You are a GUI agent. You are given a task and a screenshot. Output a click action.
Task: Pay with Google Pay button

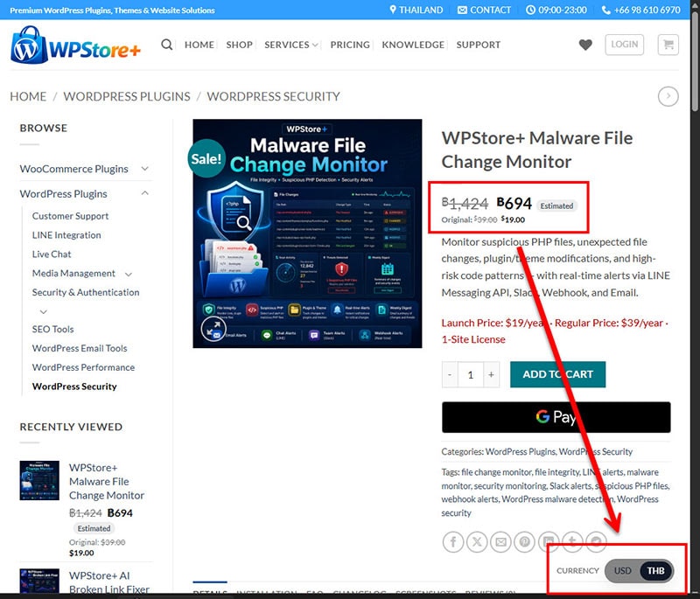coord(556,417)
